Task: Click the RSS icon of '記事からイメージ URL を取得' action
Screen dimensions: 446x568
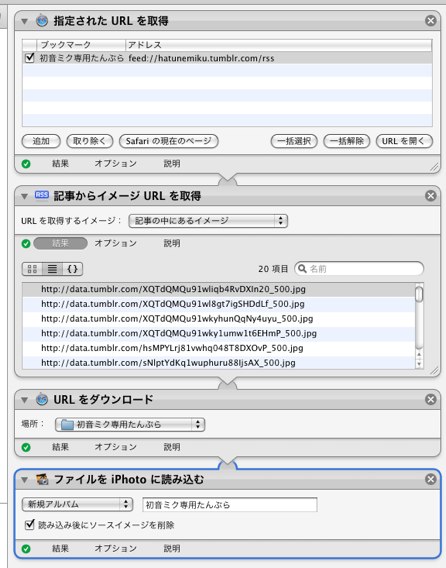Action: point(42,195)
